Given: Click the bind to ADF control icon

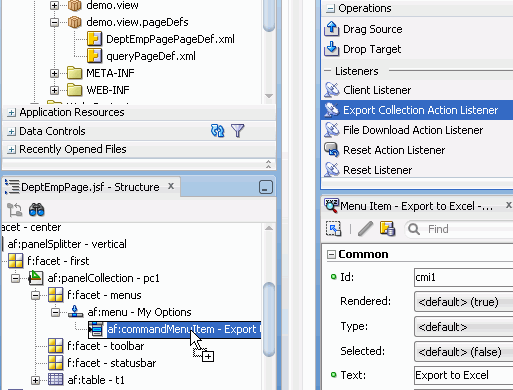Looking at the screenshot, I should 387,229.
